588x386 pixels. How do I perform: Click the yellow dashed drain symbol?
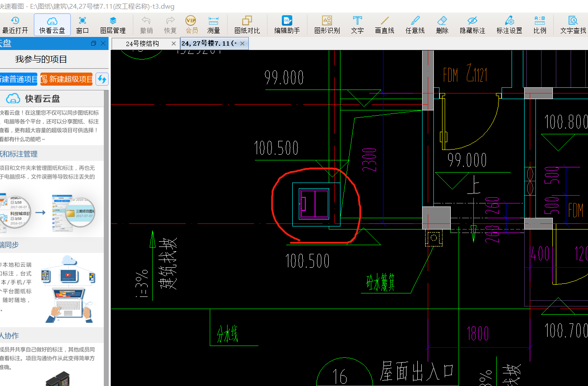434,238
